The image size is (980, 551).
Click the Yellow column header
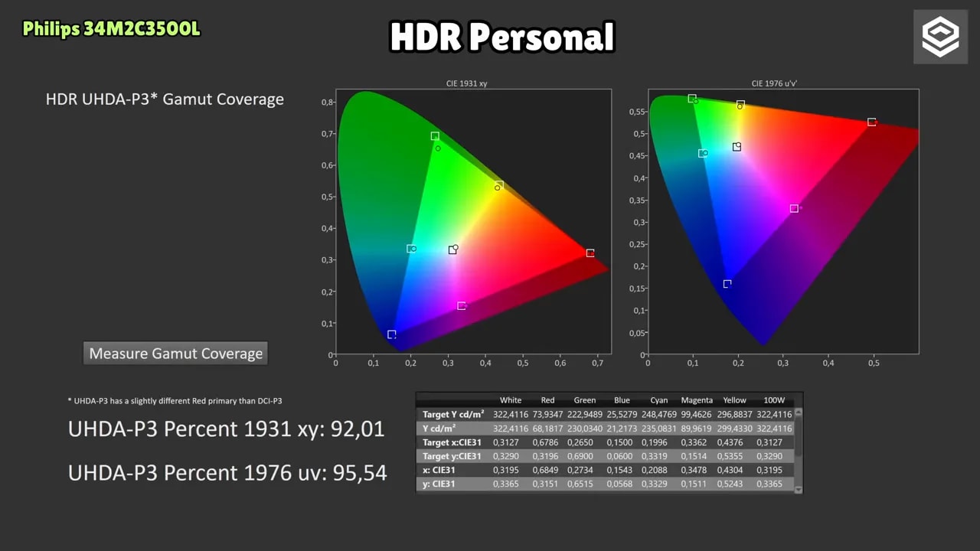(734, 400)
